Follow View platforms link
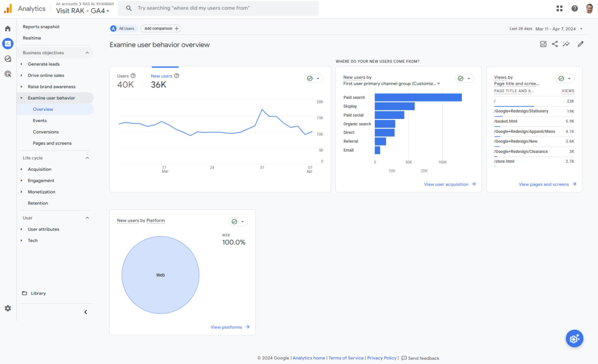598x364 pixels. click(x=230, y=327)
